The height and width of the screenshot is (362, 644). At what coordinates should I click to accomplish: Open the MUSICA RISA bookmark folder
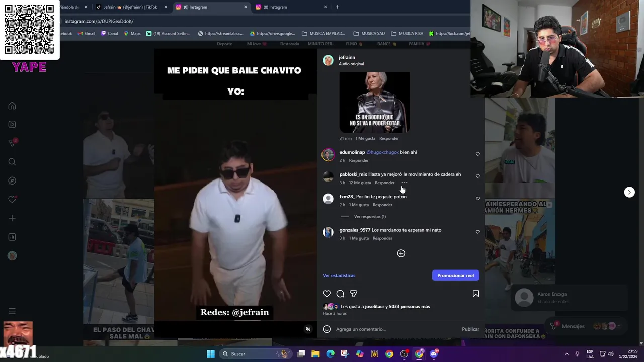click(x=407, y=34)
